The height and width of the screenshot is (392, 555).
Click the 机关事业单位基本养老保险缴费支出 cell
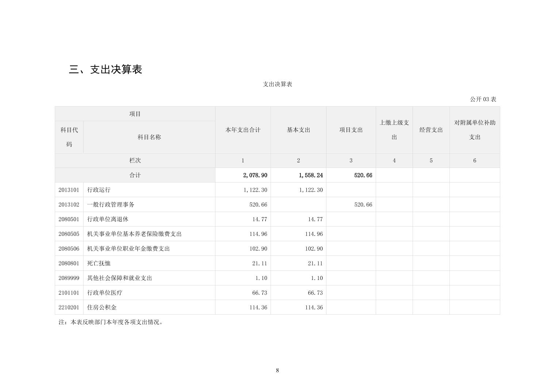pos(134,234)
